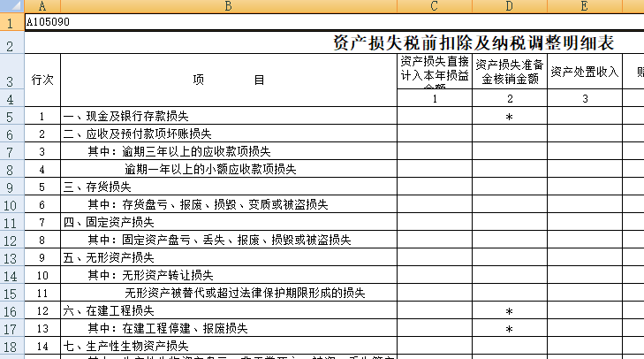Click cell 二、应收及预付款项坏账损失
Screen dimensions: 644x359
click(229, 134)
